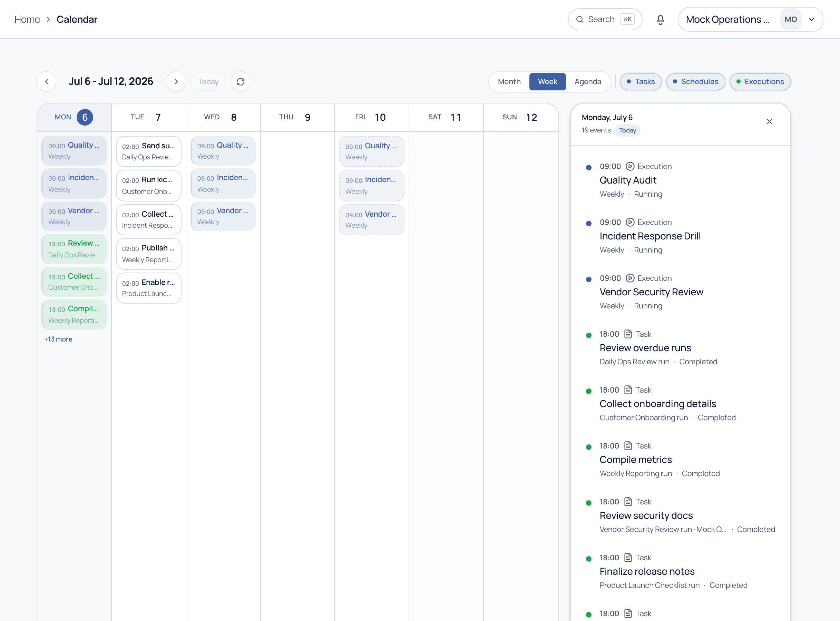Viewport: 840px width, 621px height.
Task: Open notifications bell
Action: [x=660, y=20]
